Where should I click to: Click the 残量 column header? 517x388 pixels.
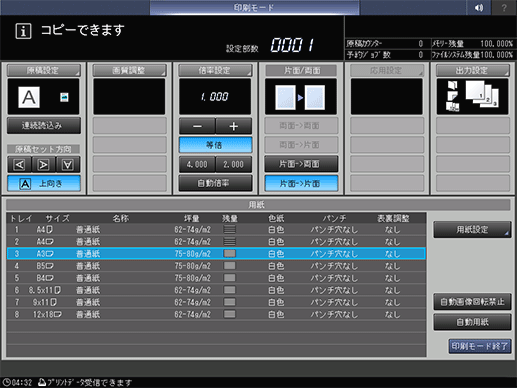[230, 218]
